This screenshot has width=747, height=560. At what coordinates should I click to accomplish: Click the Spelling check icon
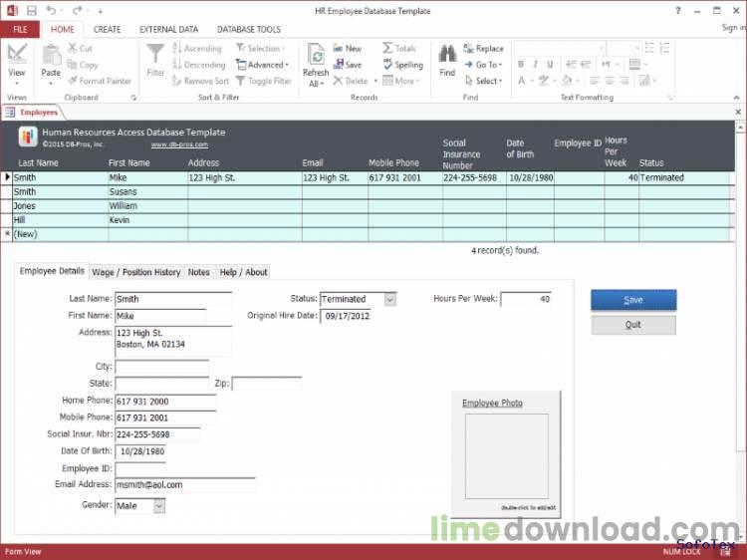pyautogui.click(x=387, y=65)
